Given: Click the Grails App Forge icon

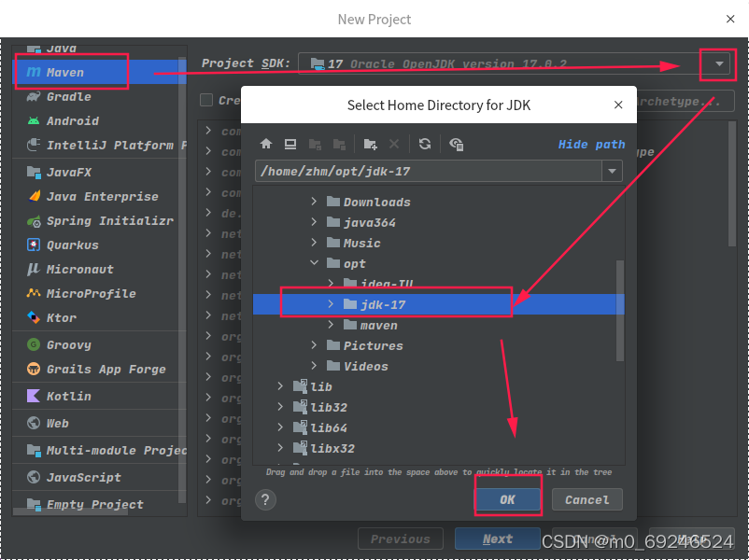Looking at the screenshot, I should (x=34, y=369).
